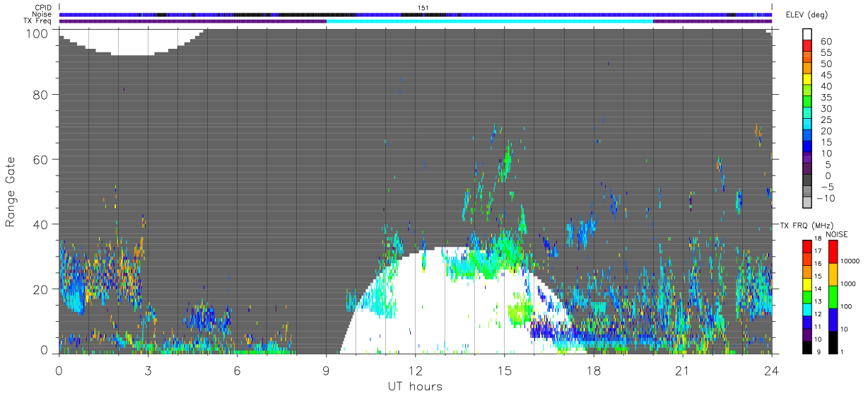Click the "25" label on ELEV colorbar
This screenshot has height=401, width=868.
coord(826,120)
